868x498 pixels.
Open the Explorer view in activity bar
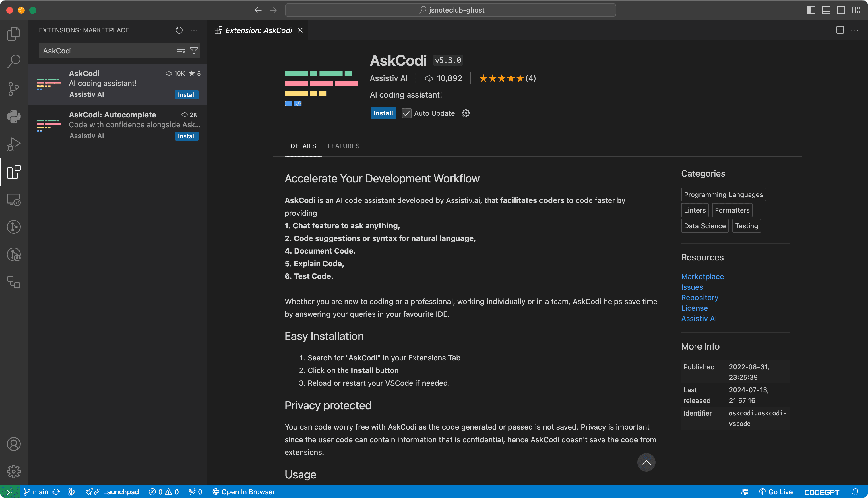tap(14, 34)
